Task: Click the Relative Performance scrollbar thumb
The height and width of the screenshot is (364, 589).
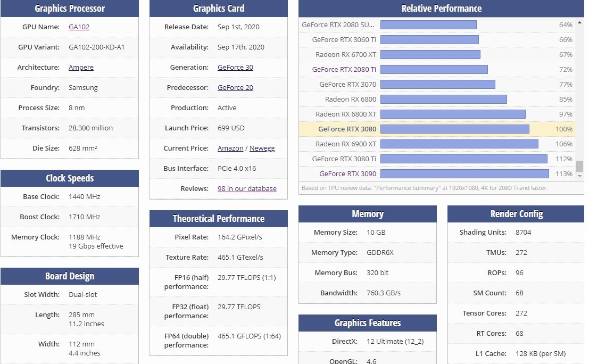Action: (579, 166)
